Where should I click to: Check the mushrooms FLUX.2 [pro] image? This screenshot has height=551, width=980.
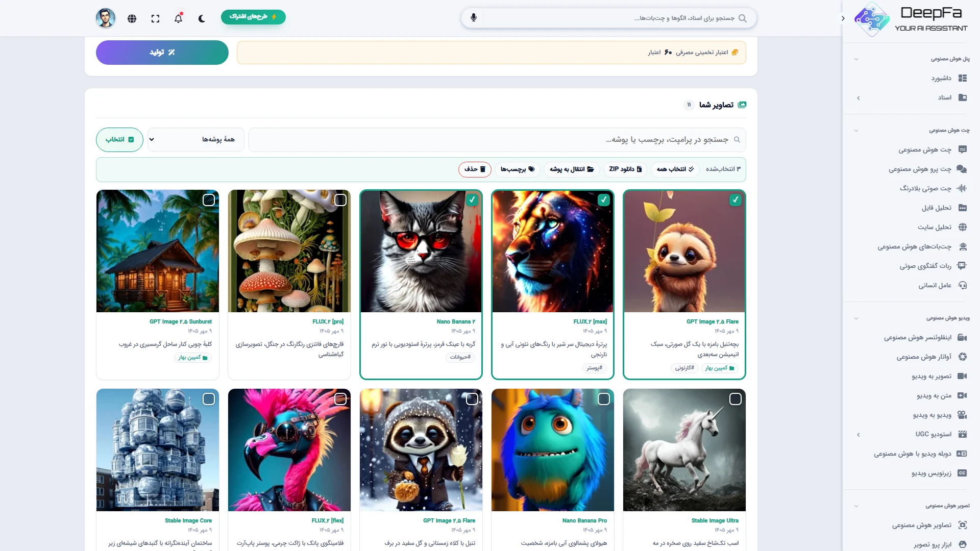coord(340,200)
